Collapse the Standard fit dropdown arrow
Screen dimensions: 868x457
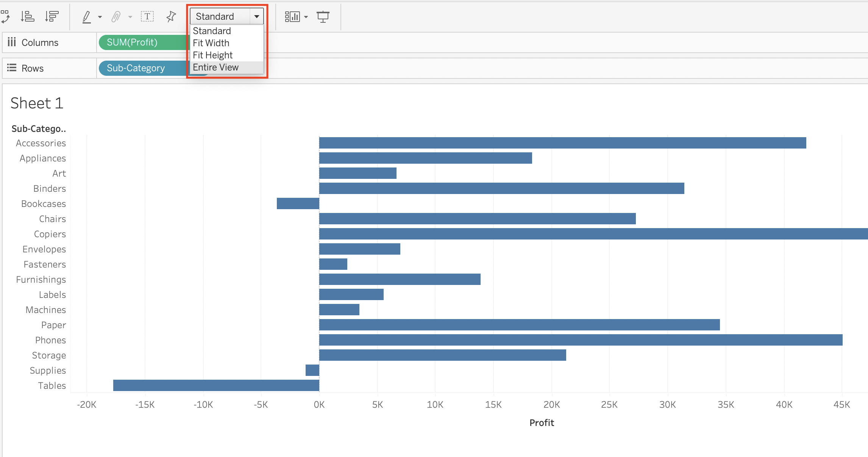pyautogui.click(x=257, y=16)
